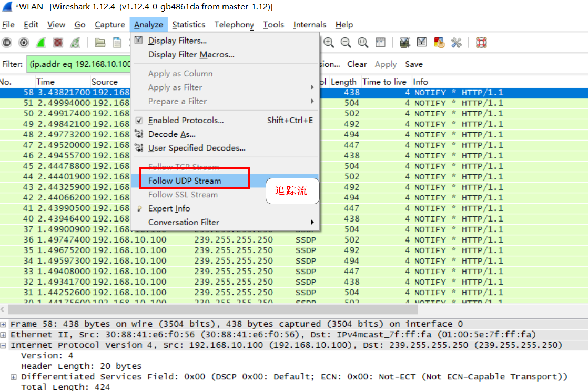Screen dimensions: 588x391
Task: Open the Edit Display Filter dialog icon
Action: point(422,43)
